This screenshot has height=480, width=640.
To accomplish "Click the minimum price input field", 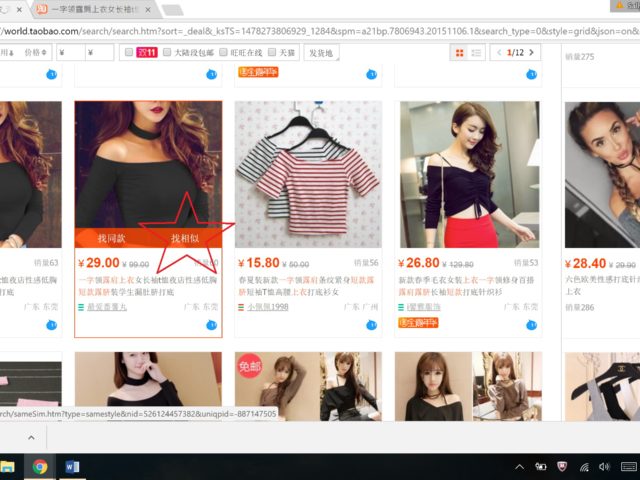I will 71,52.
